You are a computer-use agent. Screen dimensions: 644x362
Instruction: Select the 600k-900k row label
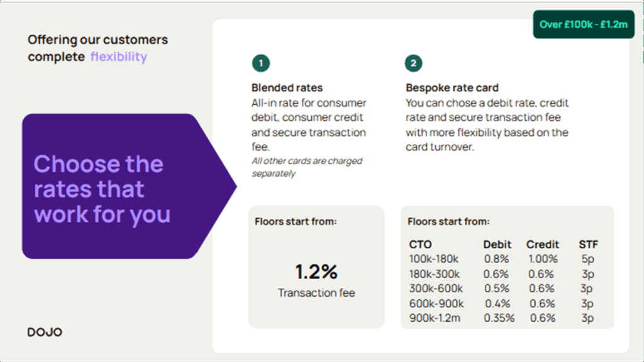[x=436, y=304]
